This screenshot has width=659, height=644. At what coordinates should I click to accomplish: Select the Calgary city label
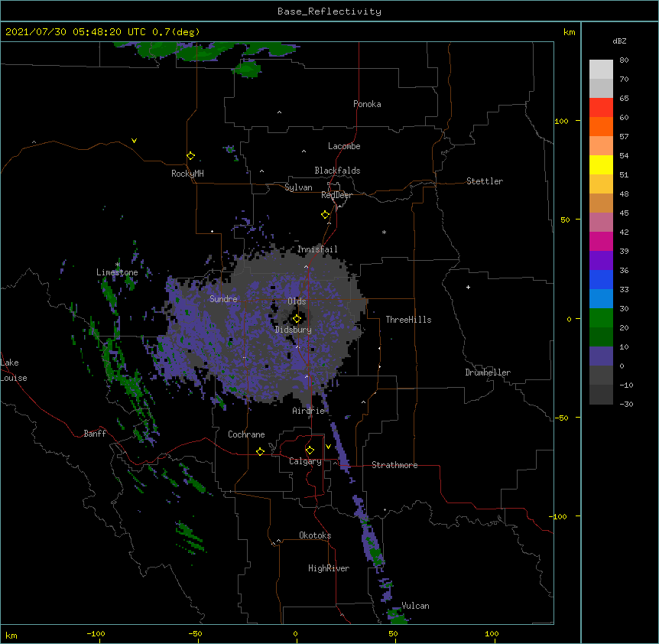pos(305,461)
